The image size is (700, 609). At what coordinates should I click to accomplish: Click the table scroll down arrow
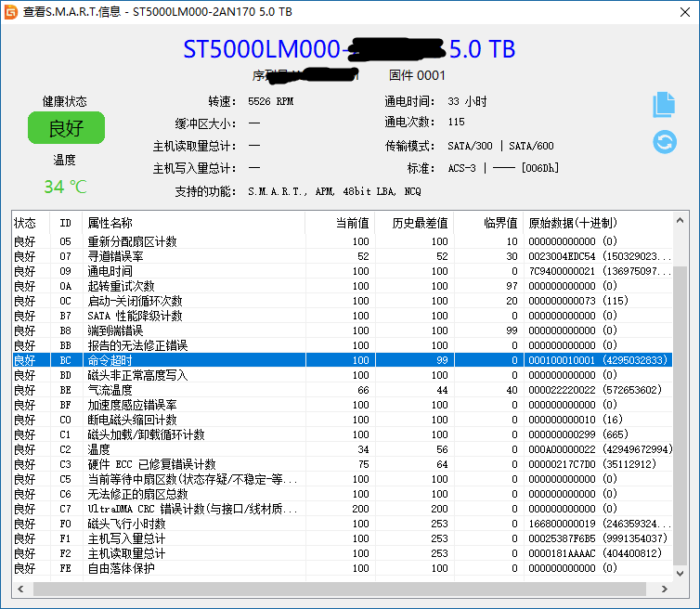pos(680,574)
